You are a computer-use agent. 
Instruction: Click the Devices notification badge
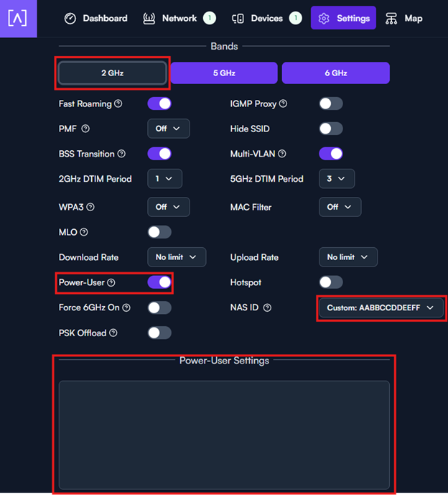pos(296,18)
